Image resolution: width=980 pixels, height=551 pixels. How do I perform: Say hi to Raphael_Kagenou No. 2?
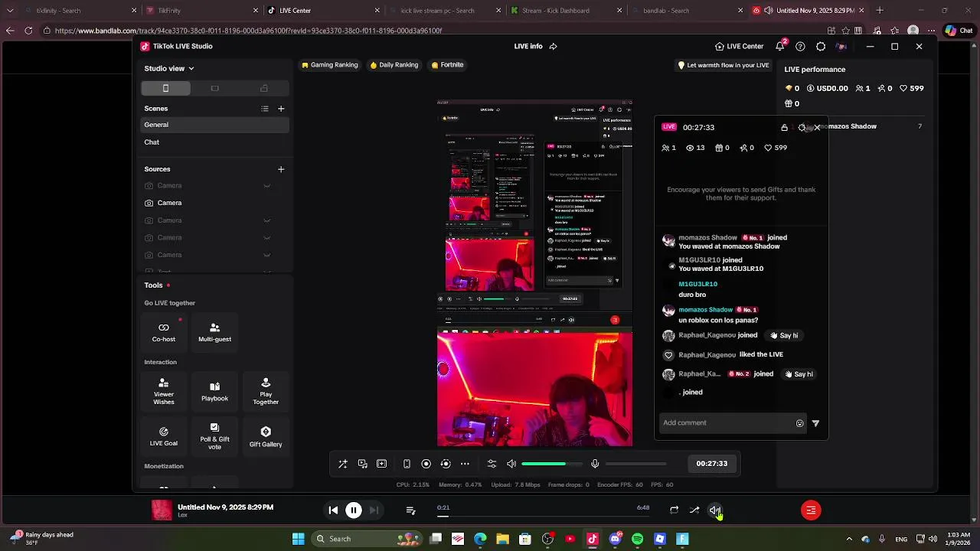click(799, 374)
